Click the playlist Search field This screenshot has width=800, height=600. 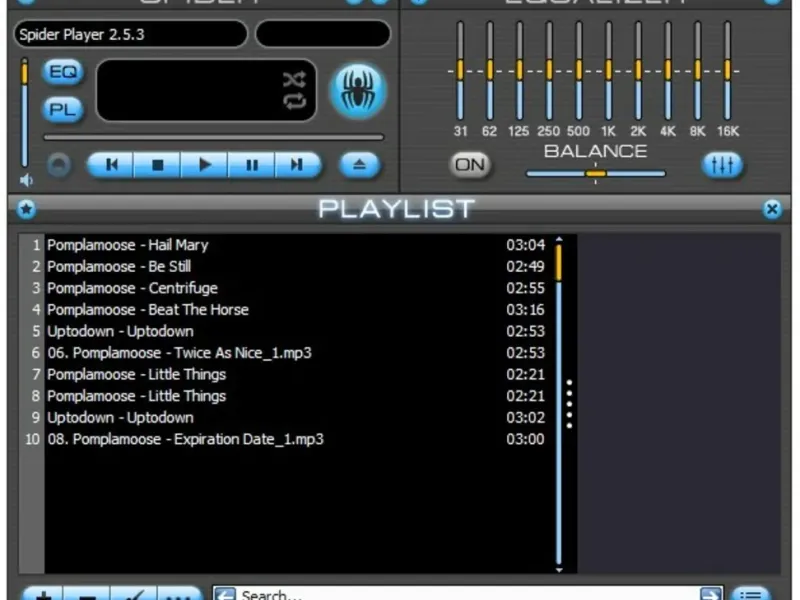(x=467, y=594)
